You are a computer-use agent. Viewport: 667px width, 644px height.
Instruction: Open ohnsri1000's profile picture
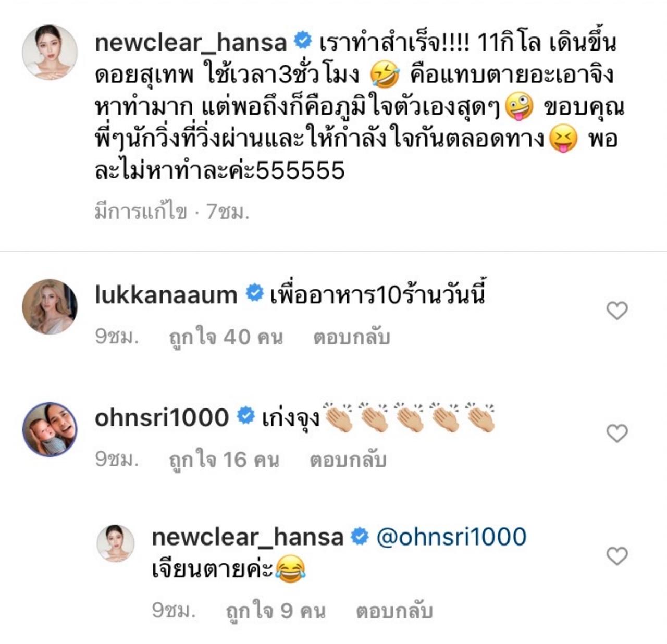tap(50, 429)
